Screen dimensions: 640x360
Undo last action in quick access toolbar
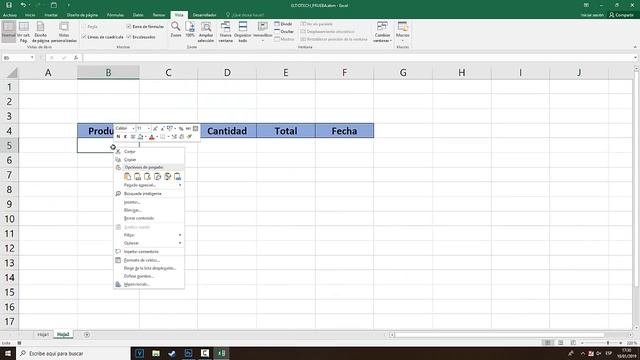23,5
